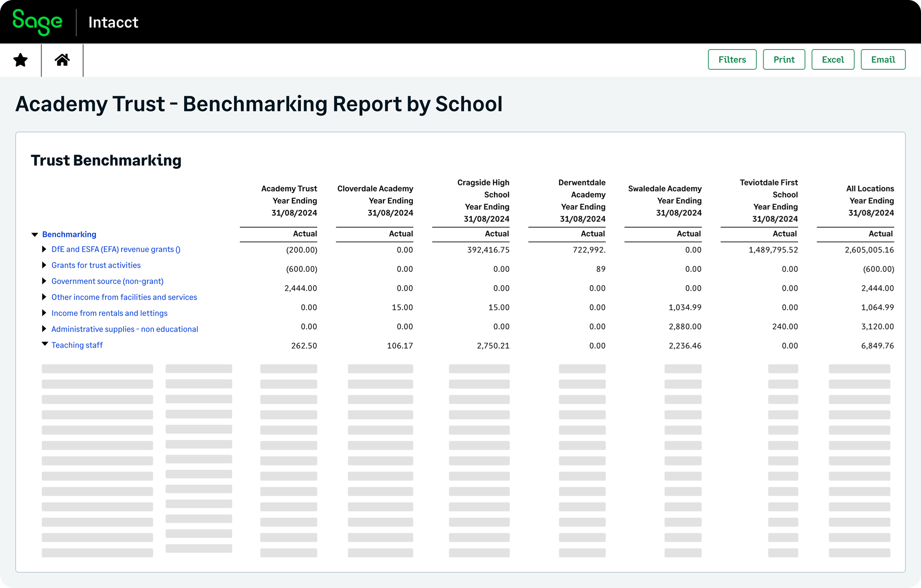Click the Cloverdale Academy column heading
Viewport: 921px width, 588px height.
375,188
